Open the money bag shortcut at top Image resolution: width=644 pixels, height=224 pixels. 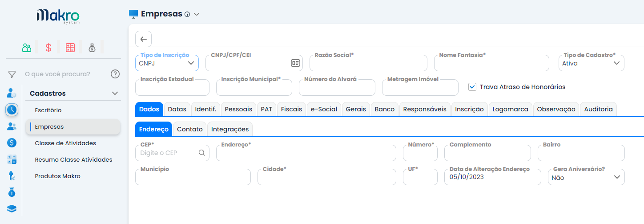[92, 48]
